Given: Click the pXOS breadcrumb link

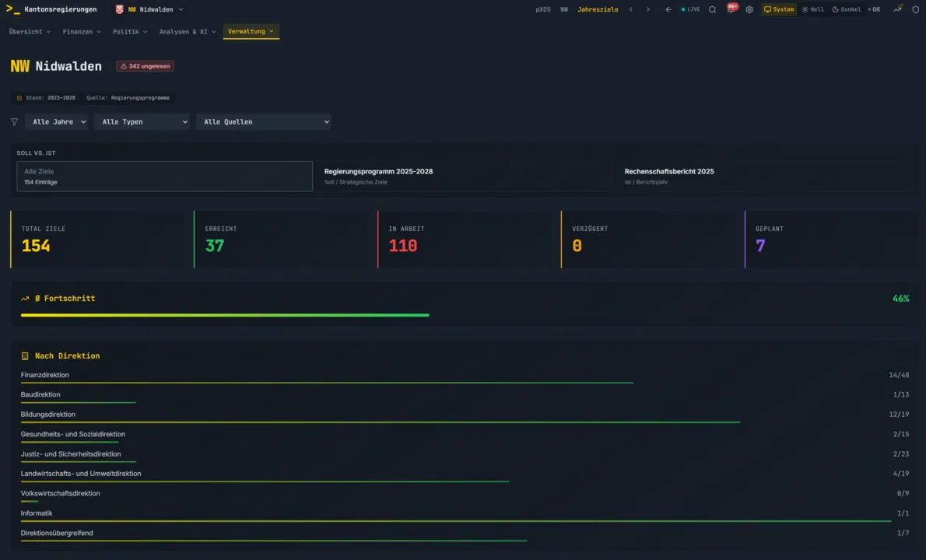Looking at the screenshot, I should pyautogui.click(x=542, y=9).
